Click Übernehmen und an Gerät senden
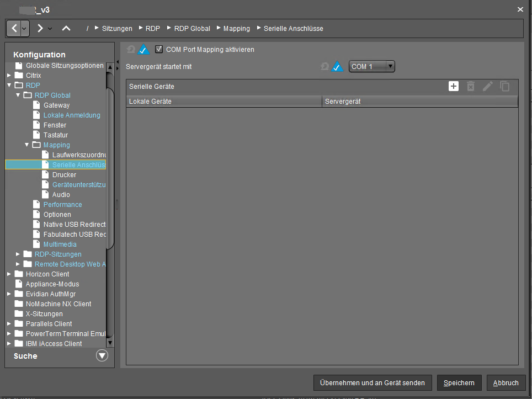Viewport: 532px width, 399px height. [x=373, y=383]
